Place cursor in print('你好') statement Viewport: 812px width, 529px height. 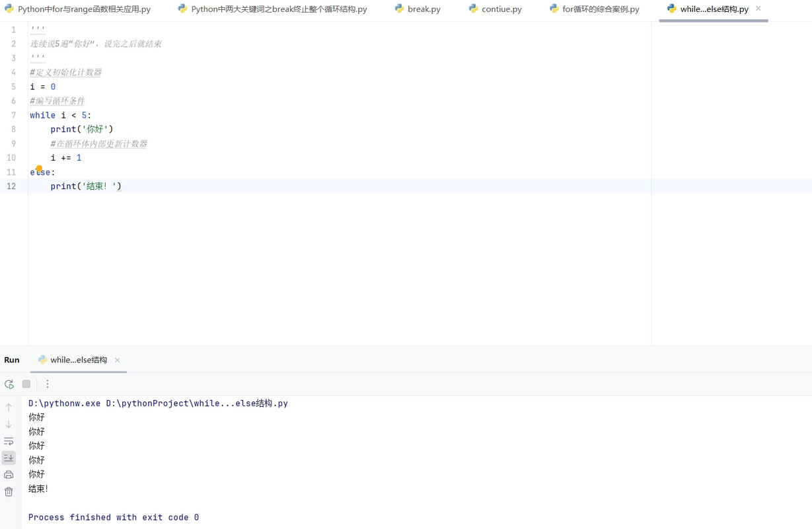[82, 130]
